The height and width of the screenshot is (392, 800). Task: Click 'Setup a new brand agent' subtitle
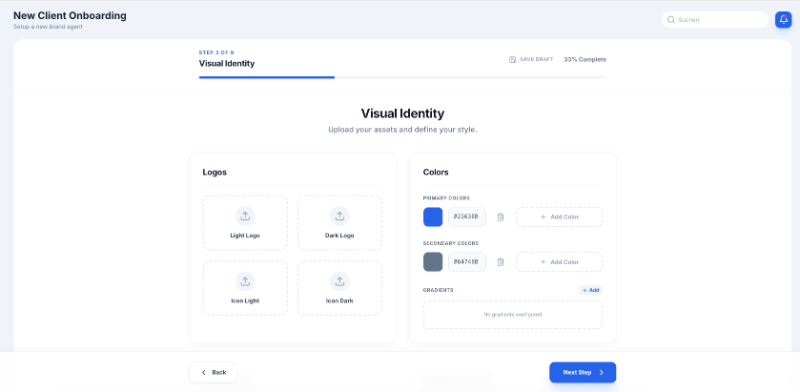point(48,27)
